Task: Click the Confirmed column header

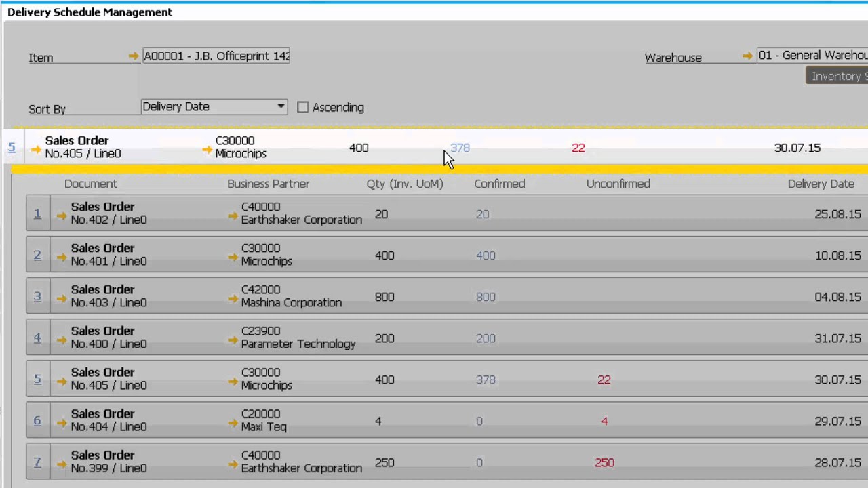Action: 500,184
